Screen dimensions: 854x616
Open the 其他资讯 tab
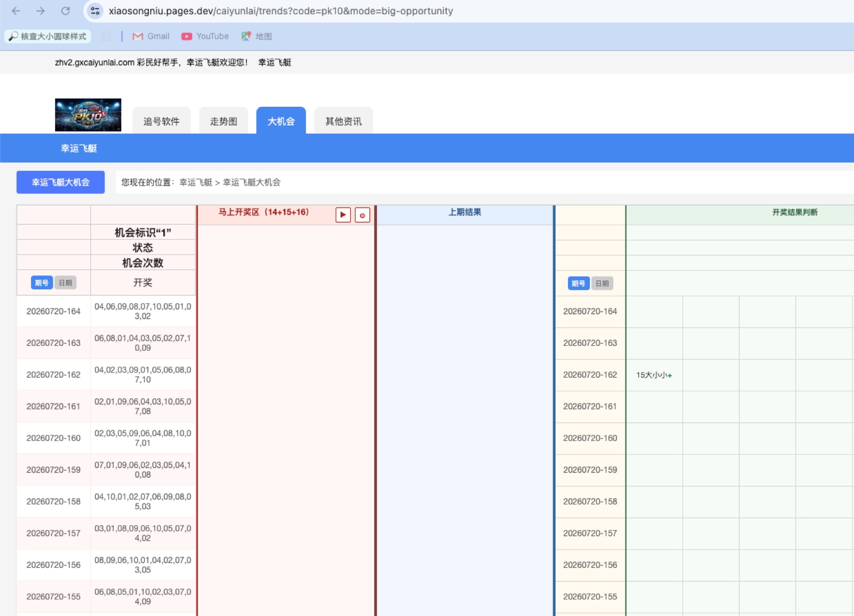coord(344,121)
